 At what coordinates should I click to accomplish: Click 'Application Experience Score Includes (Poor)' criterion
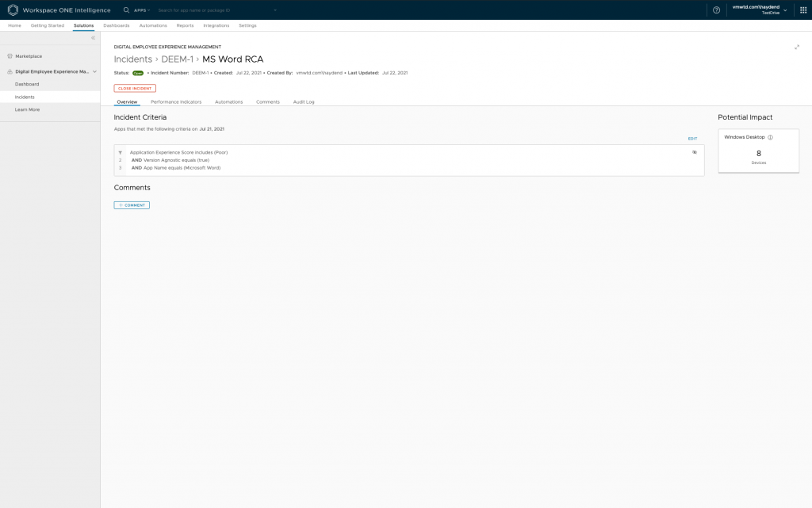pos(178,153)
